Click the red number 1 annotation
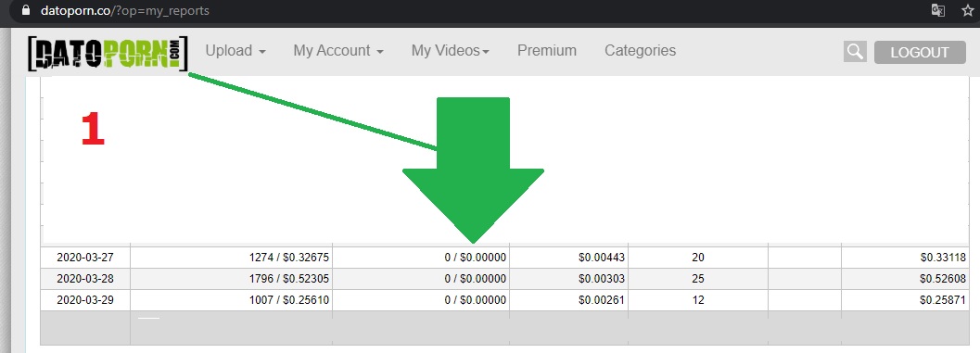The image size is (980, 353). pyautogui.click(x=93, y=130)
